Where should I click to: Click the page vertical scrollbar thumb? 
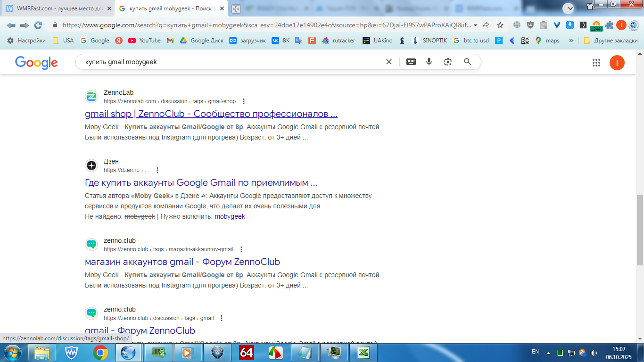point(640,230)
